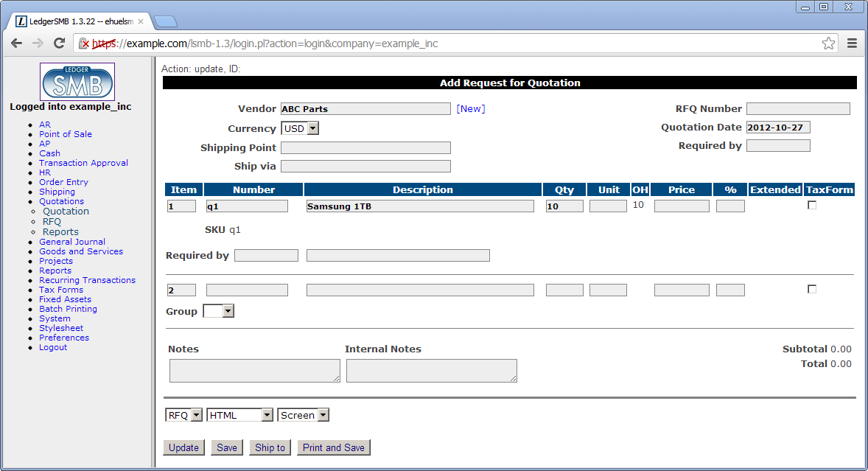868x471 pixels.
Task: Click the Print and Save button
Action: coord(333,447)
